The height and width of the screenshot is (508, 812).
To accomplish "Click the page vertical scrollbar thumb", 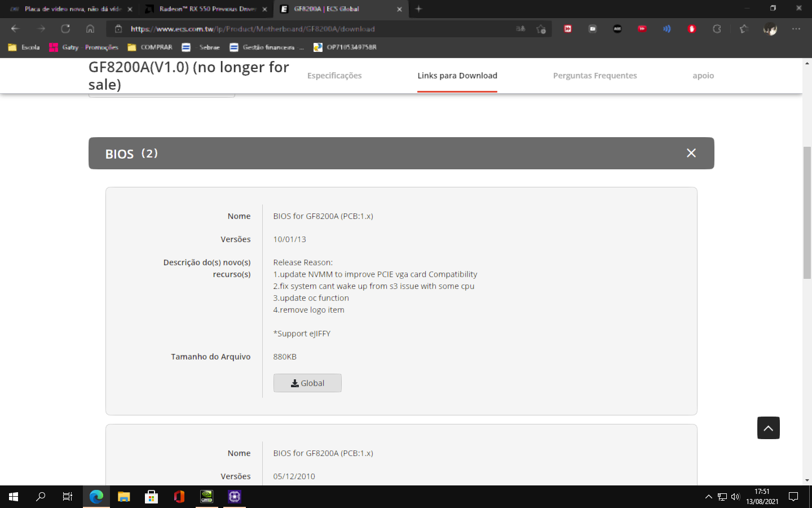I will point(807,212).
